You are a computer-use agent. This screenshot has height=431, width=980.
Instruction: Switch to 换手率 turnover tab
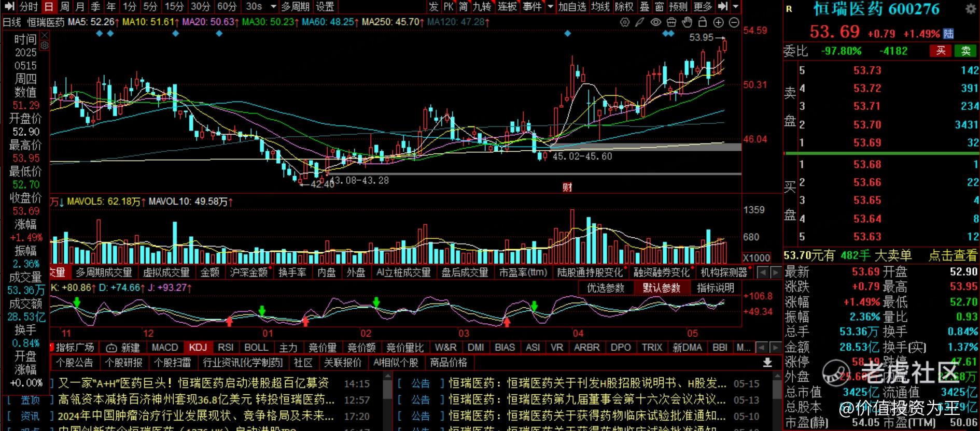[x=292, y=272]
